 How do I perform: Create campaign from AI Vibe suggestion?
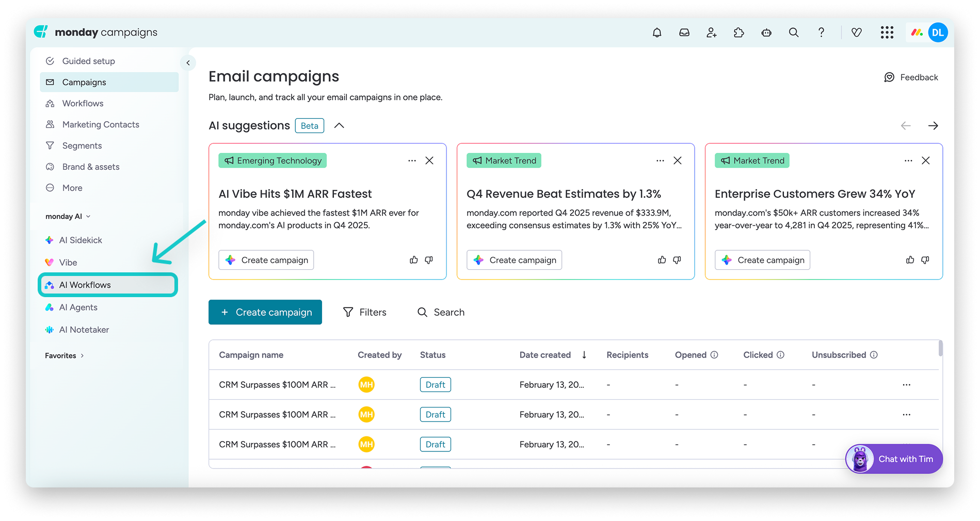pos(266,260)
